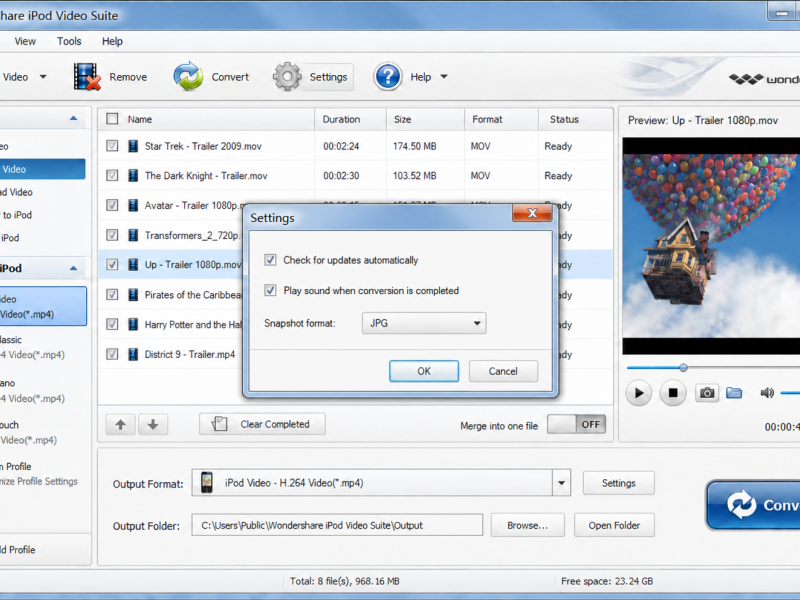Switch Merge into one file toggle on
This screenshot has height=600, width=800.
[577, 424]
